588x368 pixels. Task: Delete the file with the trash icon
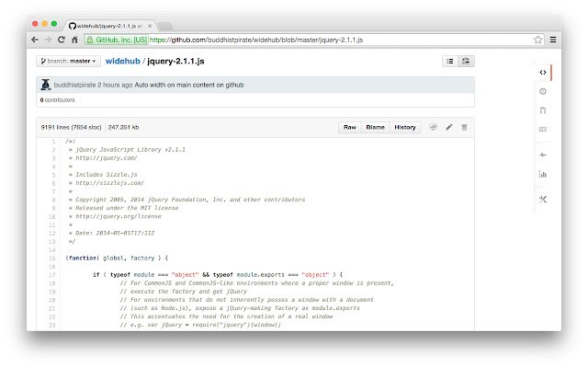pos(464,127)
